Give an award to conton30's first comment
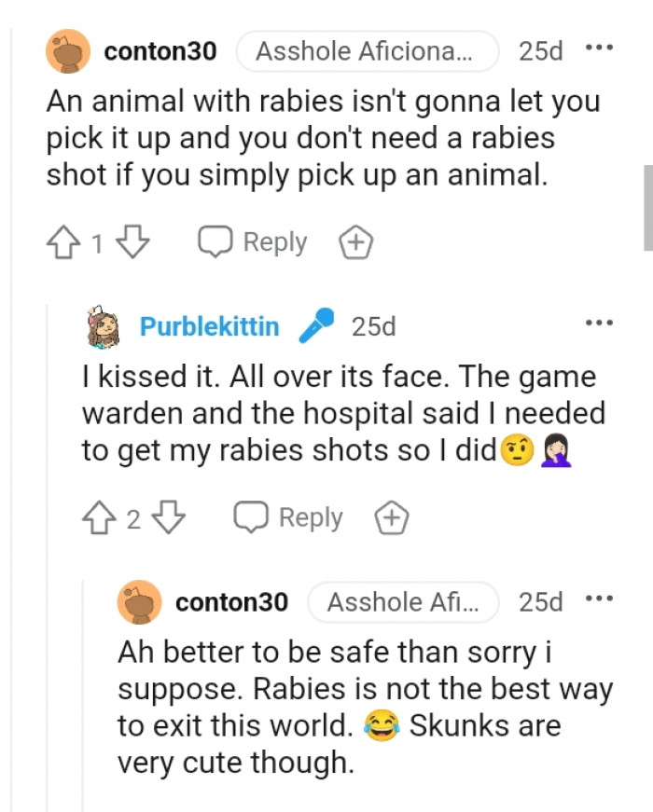This screenshot has height=812, width=653. coord(355,241)
